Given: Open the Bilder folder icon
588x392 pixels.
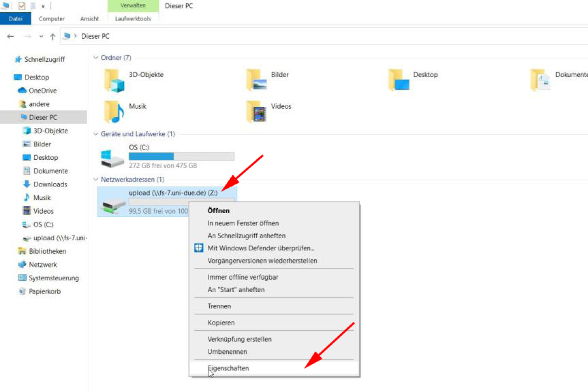Looking at the screenshot, I should [x=256, y=80].
